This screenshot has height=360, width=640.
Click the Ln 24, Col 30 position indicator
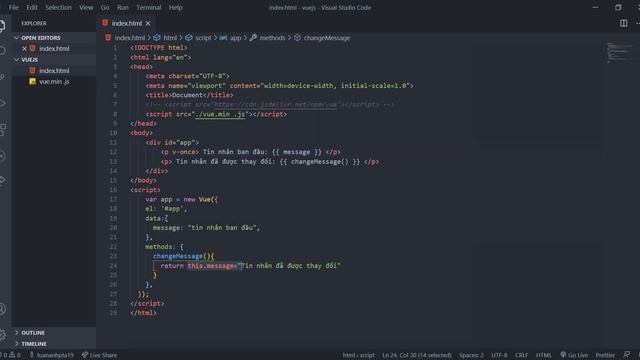[417, 355]
